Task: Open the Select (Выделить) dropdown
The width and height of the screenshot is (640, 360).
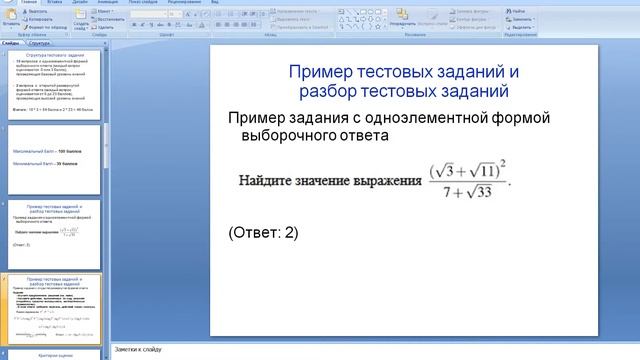Action: 520,27
